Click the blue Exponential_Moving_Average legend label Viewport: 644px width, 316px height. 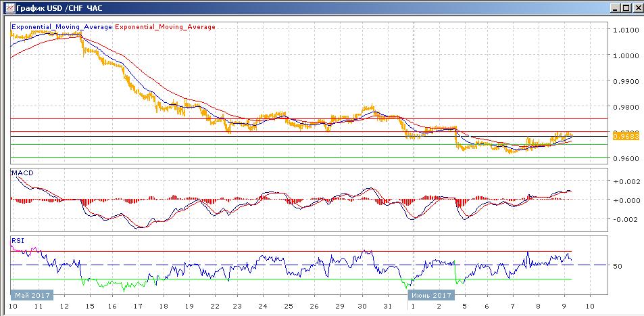pos(61,27)
